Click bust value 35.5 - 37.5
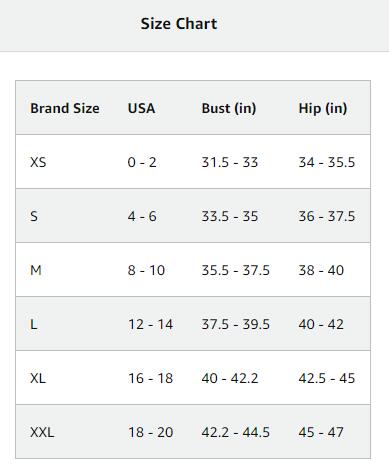 [x=235, y=270]
